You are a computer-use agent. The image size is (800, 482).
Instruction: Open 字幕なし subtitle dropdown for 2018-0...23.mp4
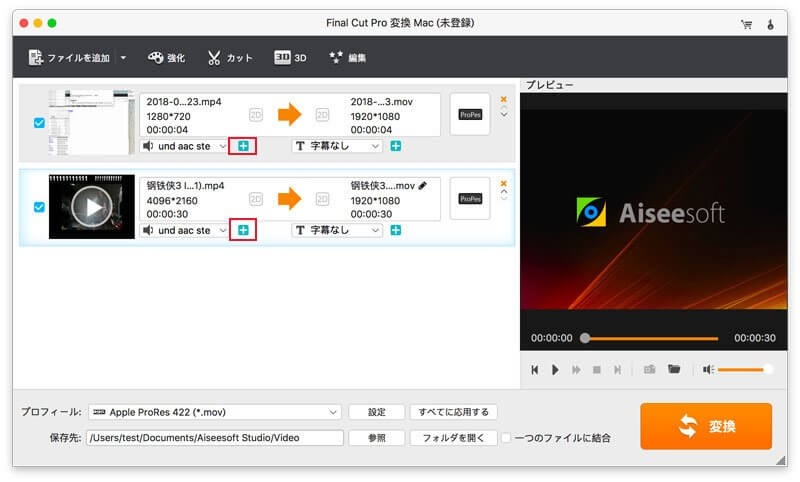click(337, 146)
